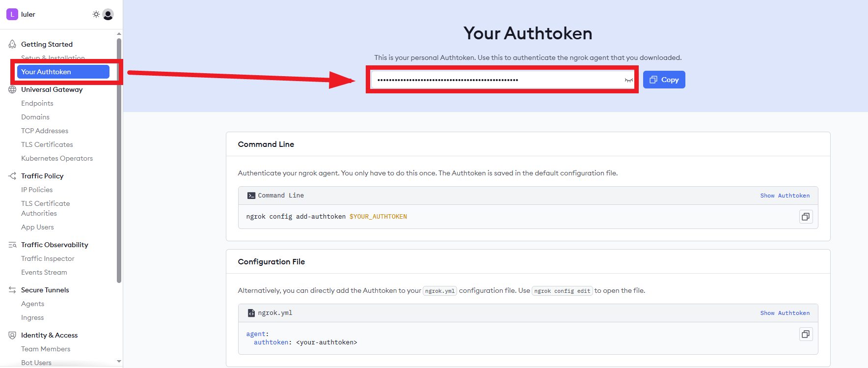Click the ngrok.yml file icon

coord(251,313)
